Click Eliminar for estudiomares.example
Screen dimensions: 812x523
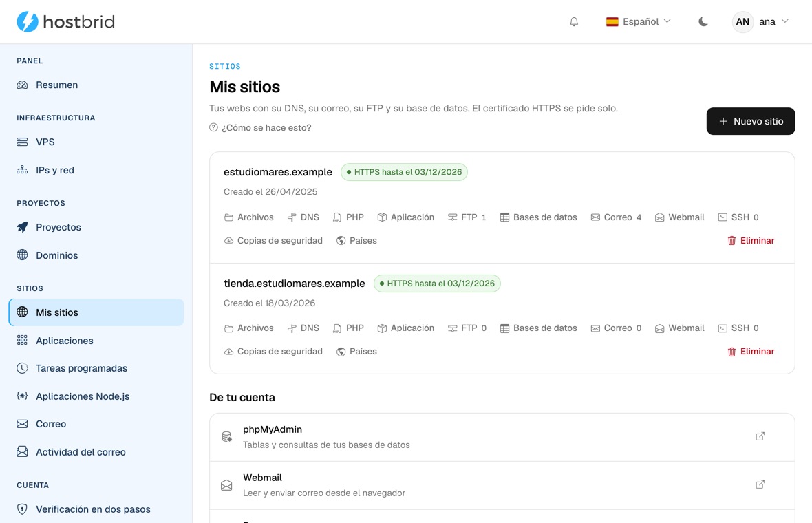coord(751,240)
